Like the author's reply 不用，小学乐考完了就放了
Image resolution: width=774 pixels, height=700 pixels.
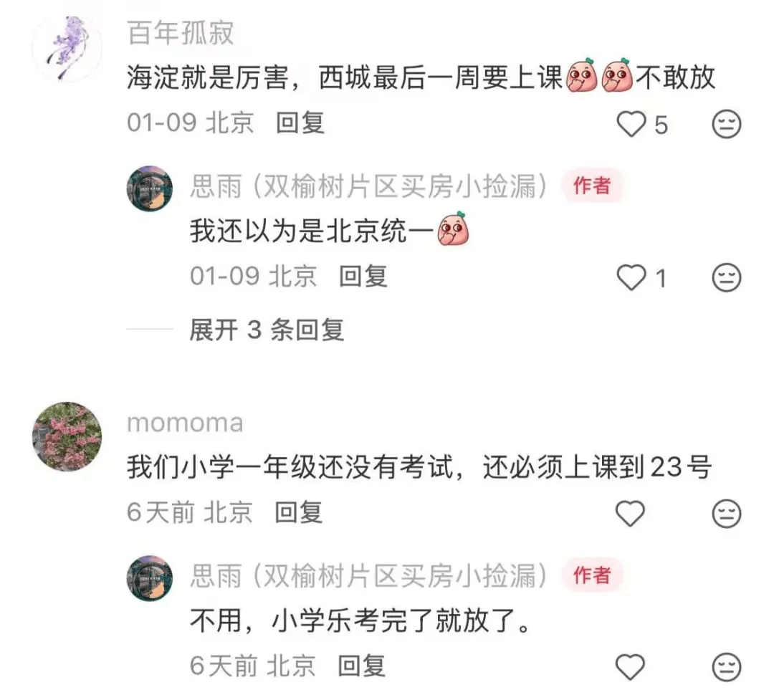[631, 667]
